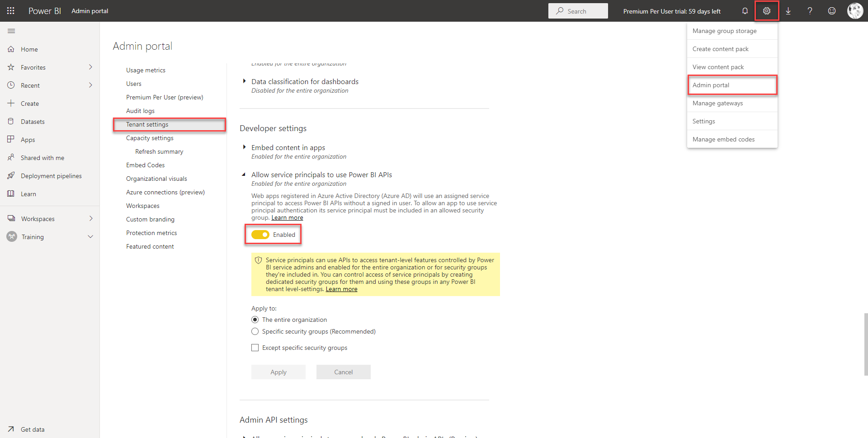The image size is (868, 438).
Task: Select Manage group storage menu item
Action: coord(732,31)
